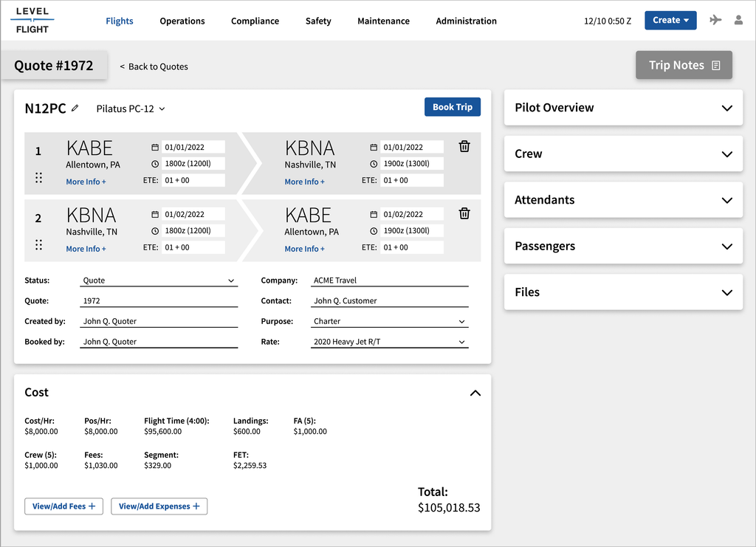756x547 pixels.
Task: Click the Book Trip button
Action: pos(453,107)
